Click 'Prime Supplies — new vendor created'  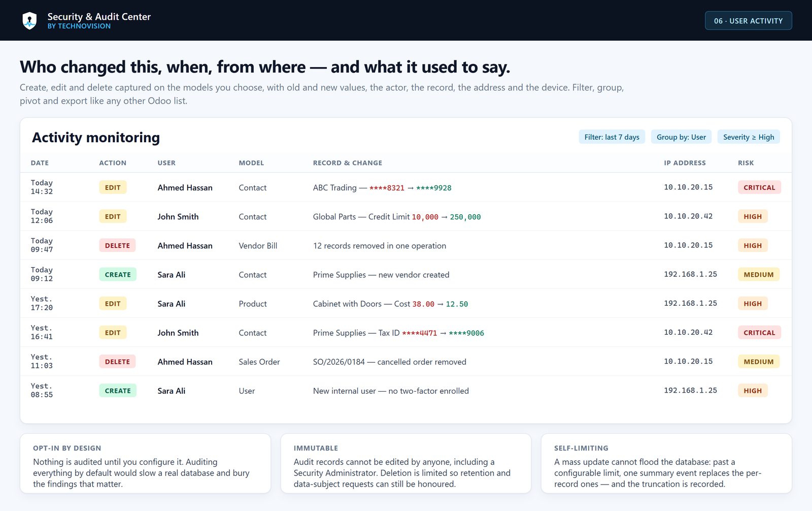[381, 274]
